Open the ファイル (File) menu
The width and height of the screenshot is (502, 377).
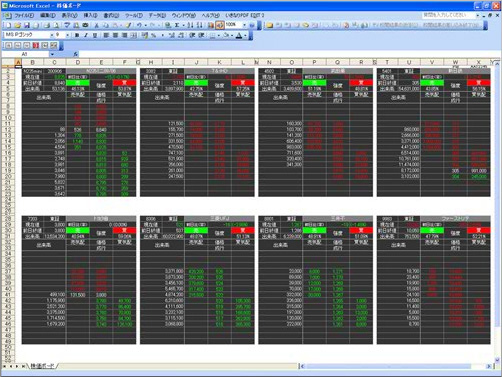tap(24, 15)
